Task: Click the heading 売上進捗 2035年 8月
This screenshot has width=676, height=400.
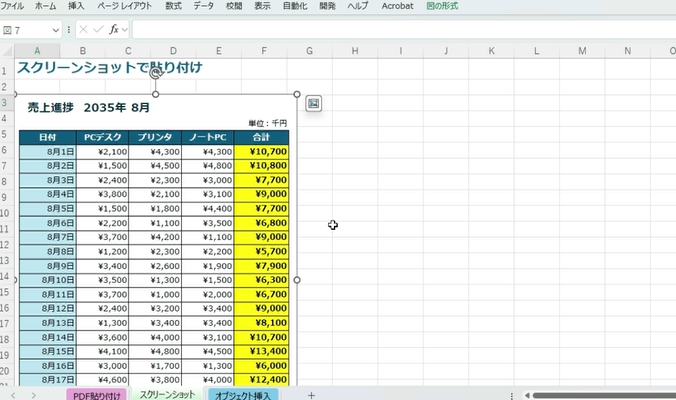Action: [88, 107]
